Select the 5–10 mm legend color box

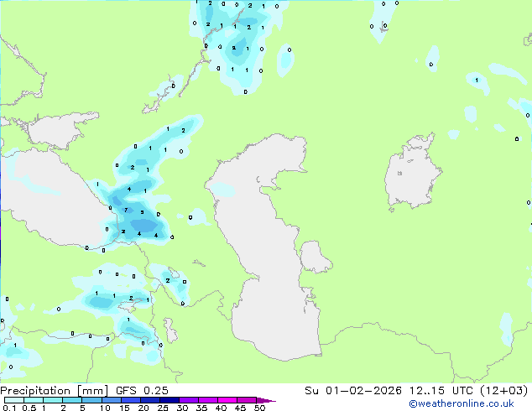coord(91,400)
